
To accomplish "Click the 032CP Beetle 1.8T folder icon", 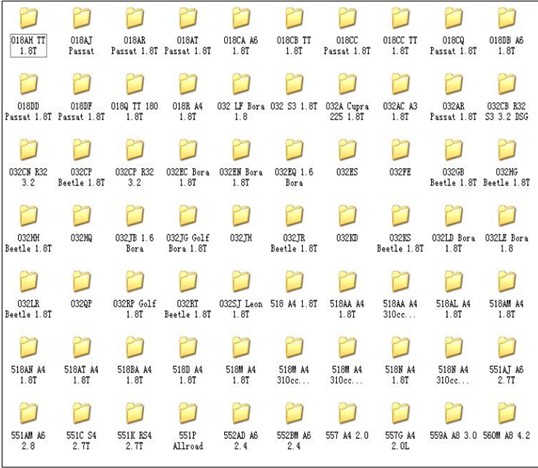I will [81, 150].
